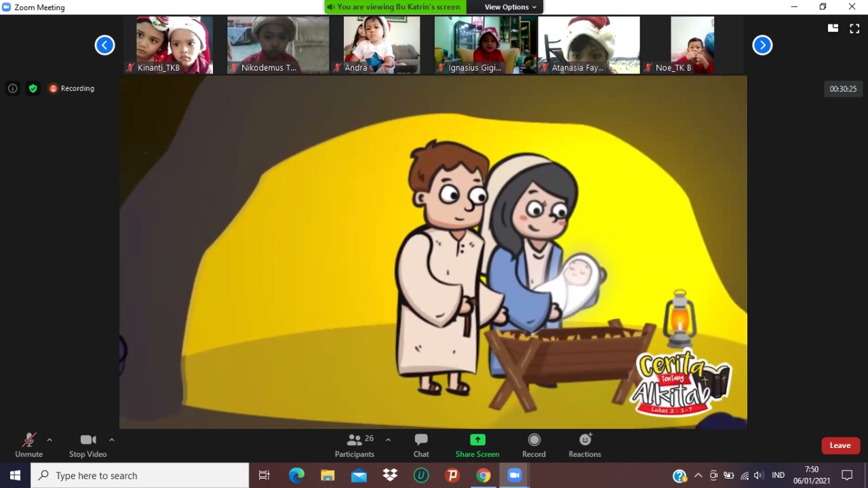Select Andra video thumbnail

pyautogui.click(x=382, y=45)
